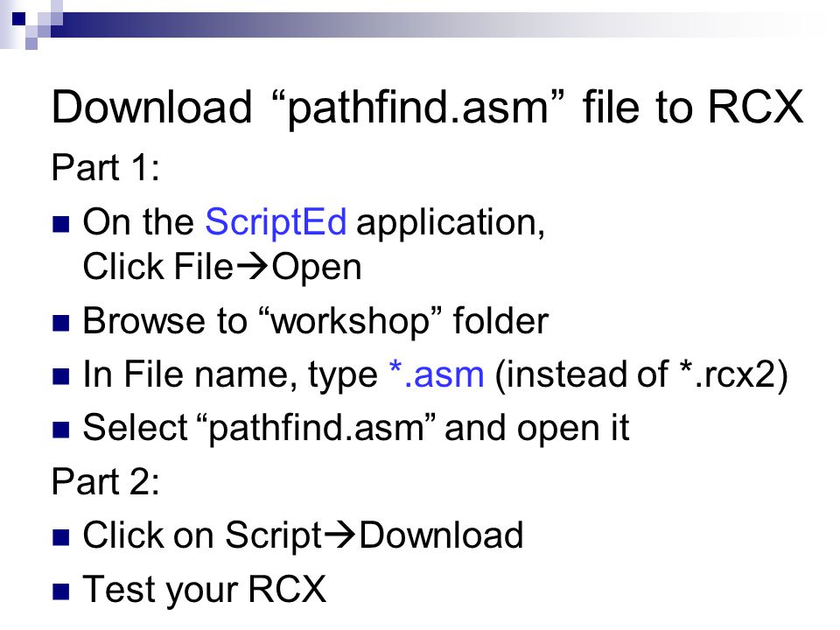Click the bullet before 'On the ScriptEd'

coord(61,224)
